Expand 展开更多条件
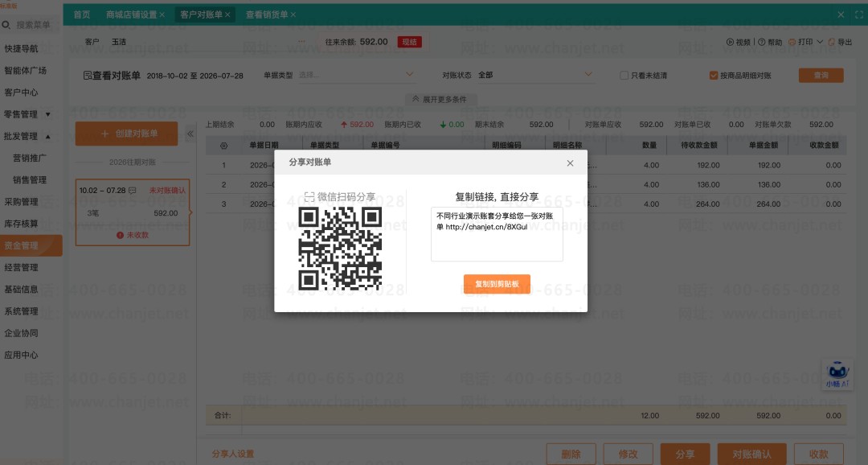This screenshot has width=868, height=465. click(440, 99)
